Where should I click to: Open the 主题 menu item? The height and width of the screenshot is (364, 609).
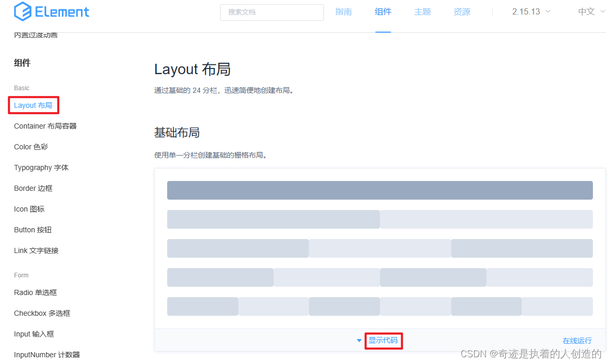coord(422,11)
